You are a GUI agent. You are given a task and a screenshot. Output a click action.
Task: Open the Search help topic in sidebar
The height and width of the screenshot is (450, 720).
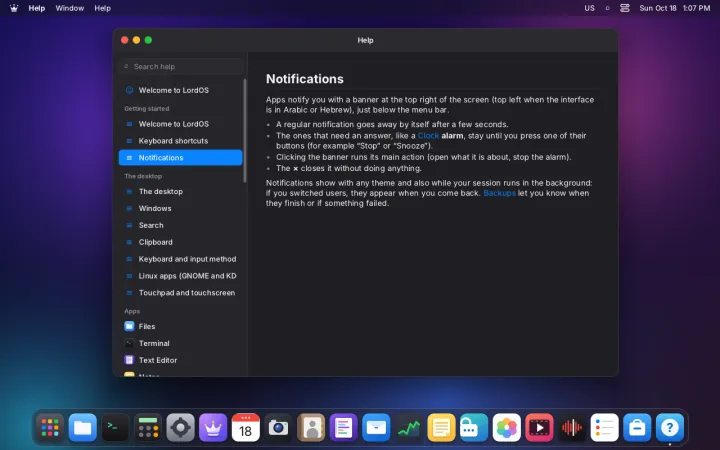(180, 225)
